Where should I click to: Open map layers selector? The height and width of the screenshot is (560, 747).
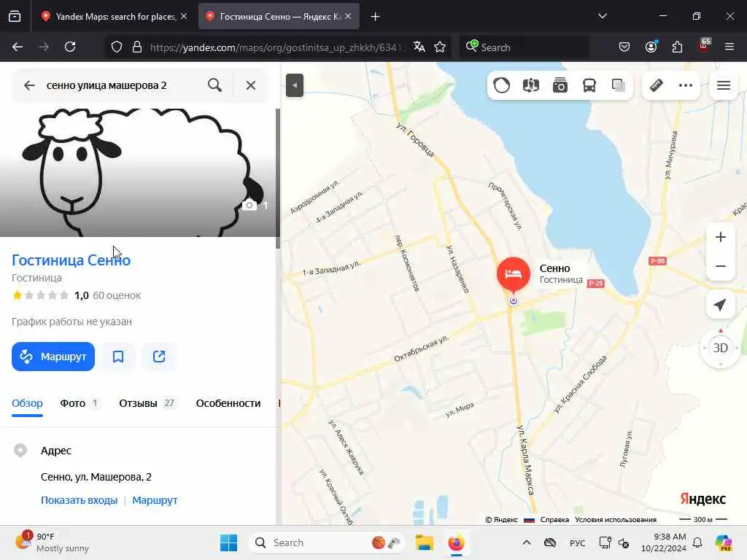tap(619, 85)
